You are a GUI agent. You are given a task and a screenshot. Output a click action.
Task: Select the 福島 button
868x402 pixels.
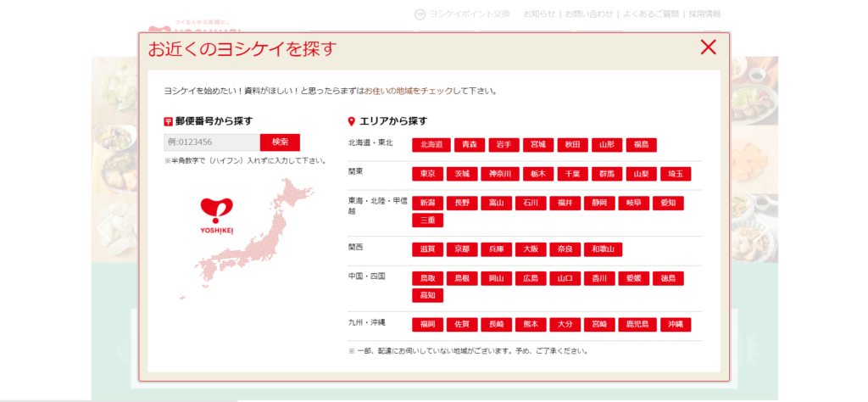641,145
